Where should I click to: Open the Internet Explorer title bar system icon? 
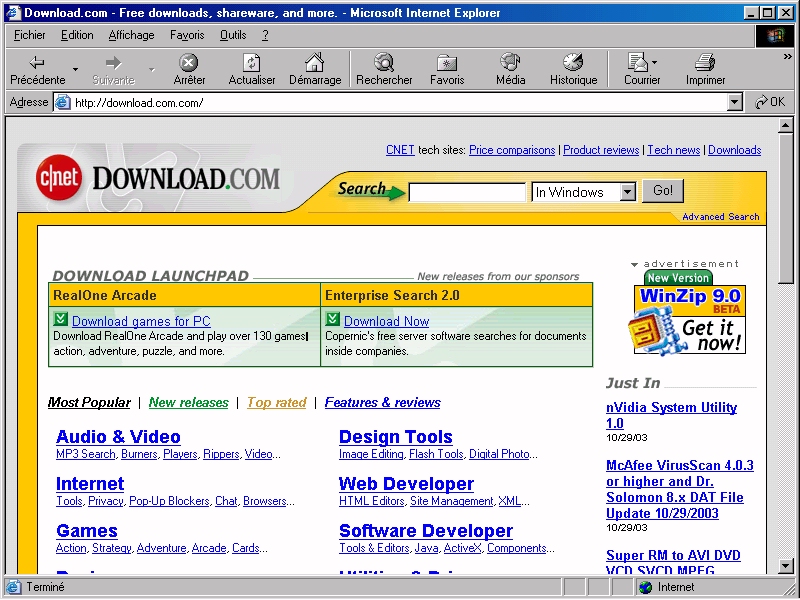[x=13, y=12]
